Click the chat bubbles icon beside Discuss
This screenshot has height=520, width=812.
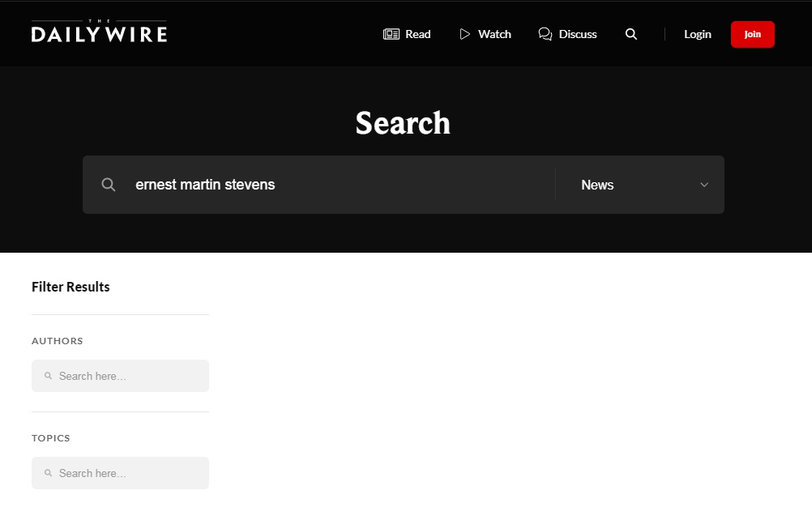(x=545, y=34)
